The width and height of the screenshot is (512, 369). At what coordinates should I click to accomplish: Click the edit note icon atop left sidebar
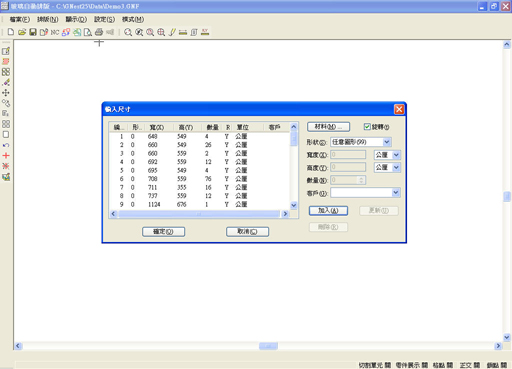(x=6, y=51)
